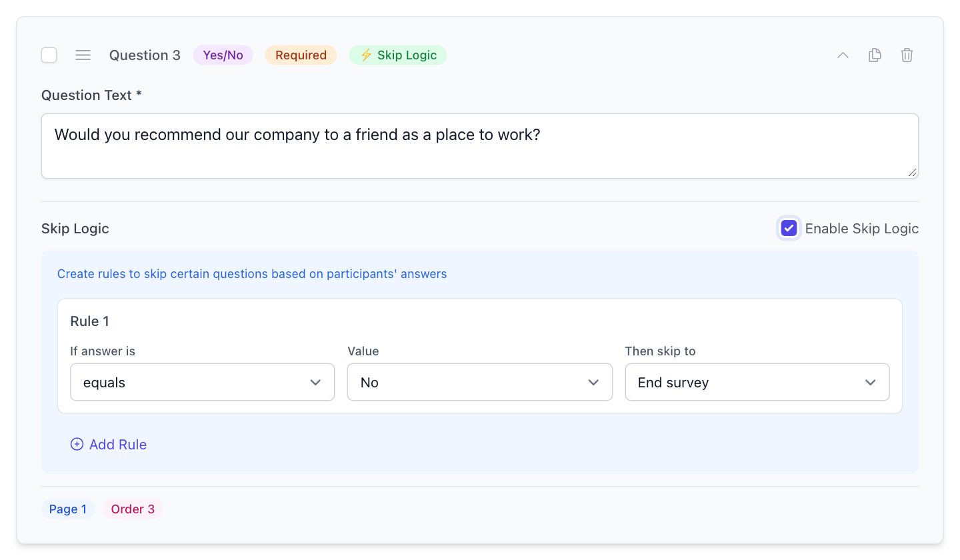Delete Question 3 using the trash icon
Image resolution: width=960 pixels, height=560 pixels.
[907, 55]
